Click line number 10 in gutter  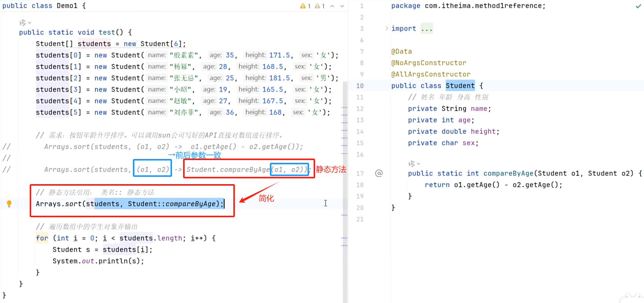tap(360, 86)
